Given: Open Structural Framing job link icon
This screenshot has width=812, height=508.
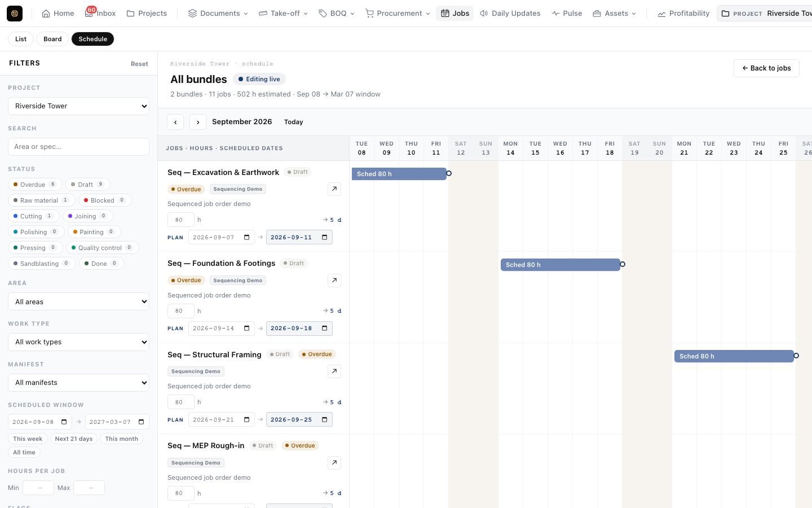Looking at the screenshot, I should click(x=334, y=371).
